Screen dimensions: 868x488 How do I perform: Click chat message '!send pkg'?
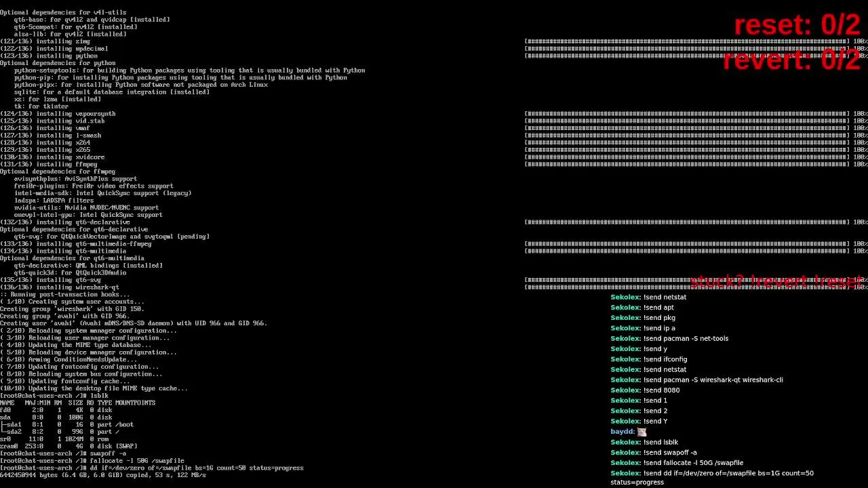(643, 318)
